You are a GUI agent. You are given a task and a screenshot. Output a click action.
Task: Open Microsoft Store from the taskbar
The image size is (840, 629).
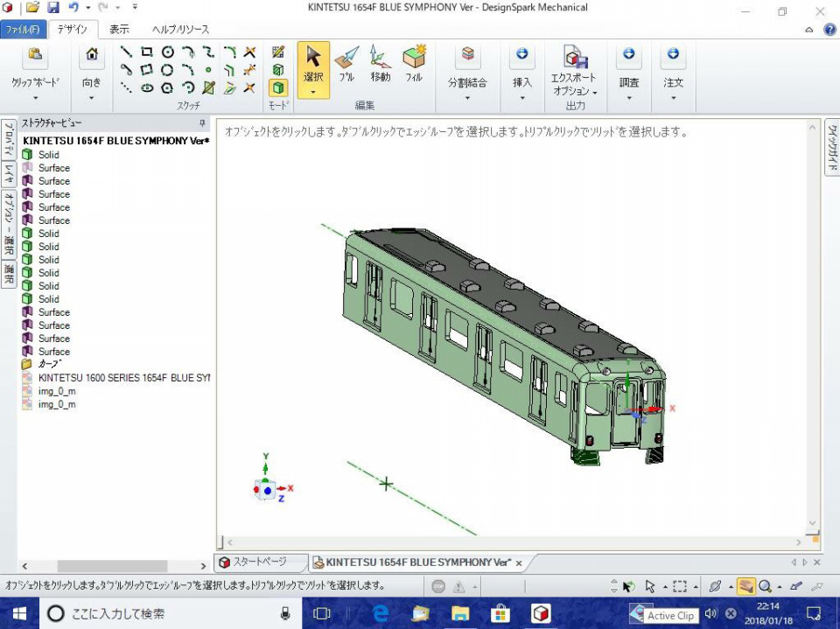[500, 613]
